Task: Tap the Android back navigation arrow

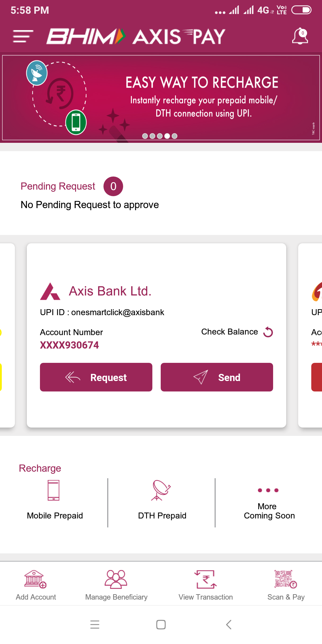Action: [229, 624]
